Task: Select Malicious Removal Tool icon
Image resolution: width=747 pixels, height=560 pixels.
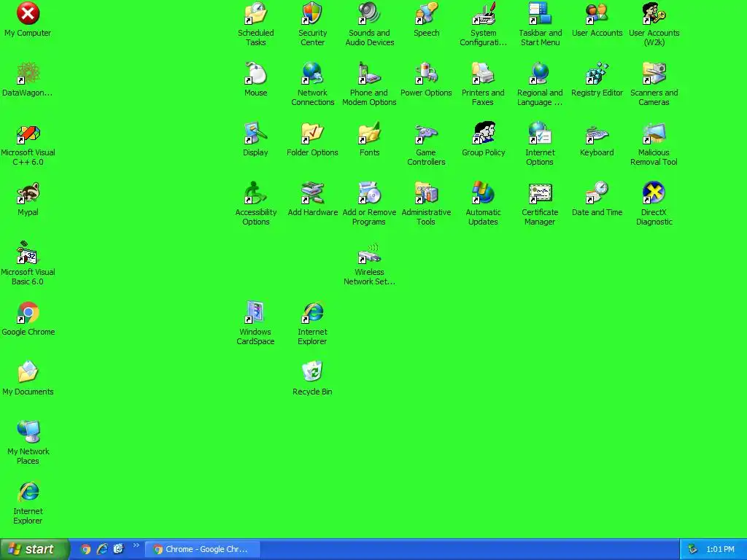Action: [654, 133]
